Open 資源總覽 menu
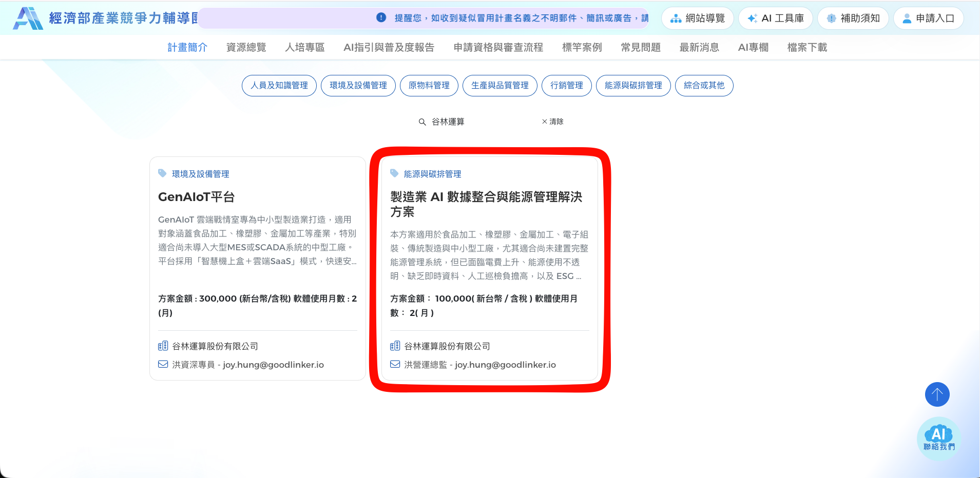The height and width of the screenshot is (478, 980). 246,47
